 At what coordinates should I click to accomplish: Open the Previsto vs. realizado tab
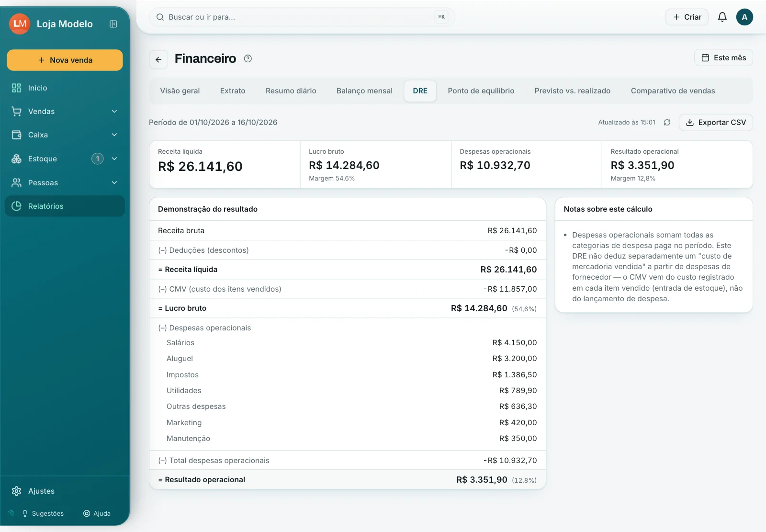[x=573, y=91]
